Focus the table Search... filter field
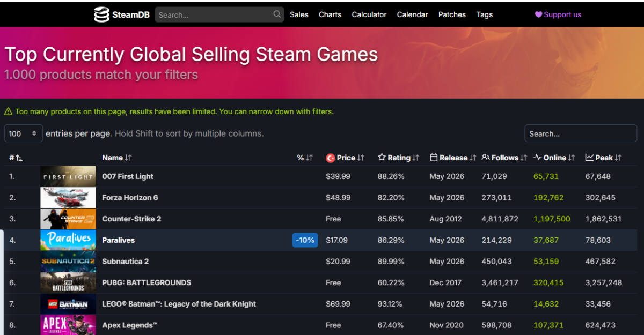This screenshot has width=644, height=335. (581, 133)
